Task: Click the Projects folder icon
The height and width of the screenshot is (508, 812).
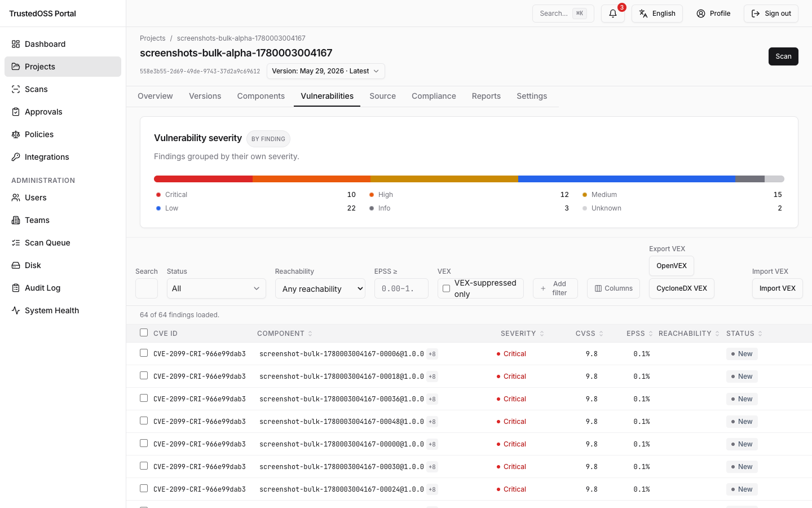Action: pos(16,67)
